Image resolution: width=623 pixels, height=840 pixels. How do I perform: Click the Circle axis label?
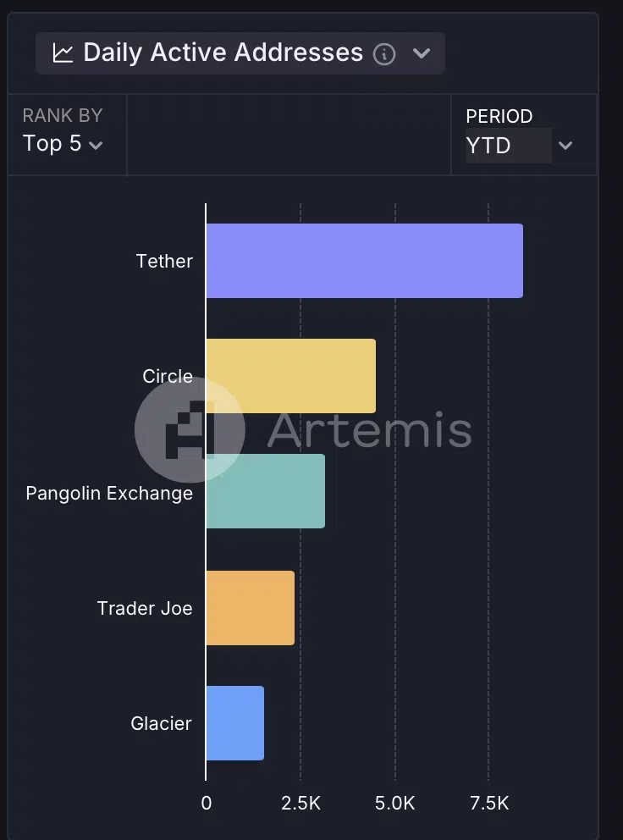pos(167,376)
